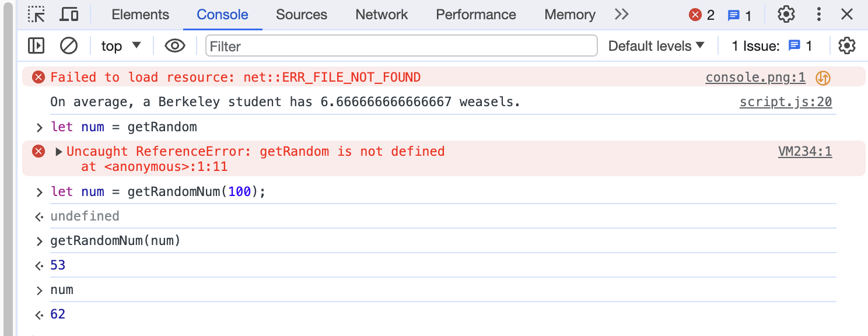Toggle the device emulation mode
The image size is (868, 336).
click(x=69, y=14)
